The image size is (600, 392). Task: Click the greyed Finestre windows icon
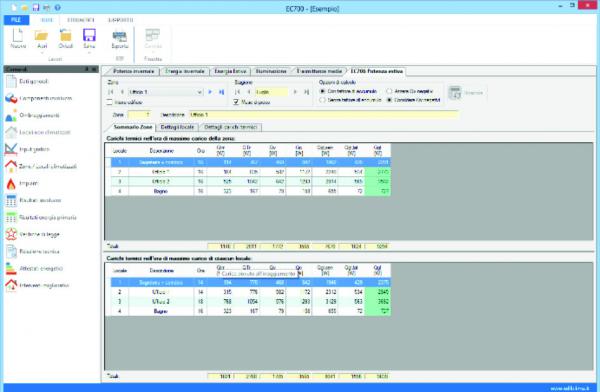(x=153, y=35)
